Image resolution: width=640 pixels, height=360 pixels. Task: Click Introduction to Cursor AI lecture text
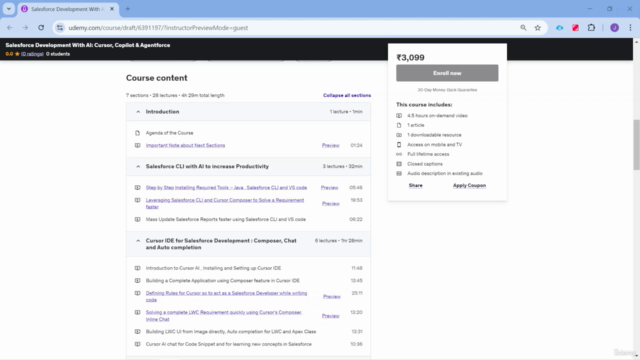coord(213,268)
